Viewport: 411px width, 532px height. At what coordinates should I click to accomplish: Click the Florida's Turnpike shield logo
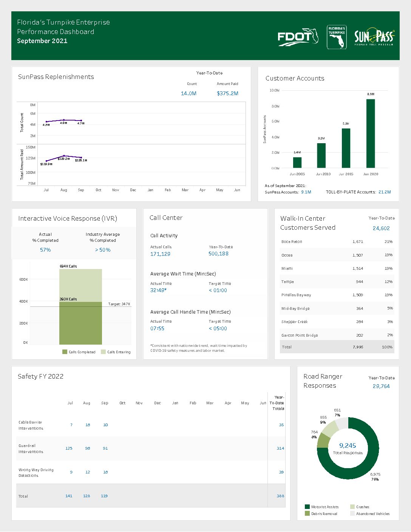(x=337, y=37)
